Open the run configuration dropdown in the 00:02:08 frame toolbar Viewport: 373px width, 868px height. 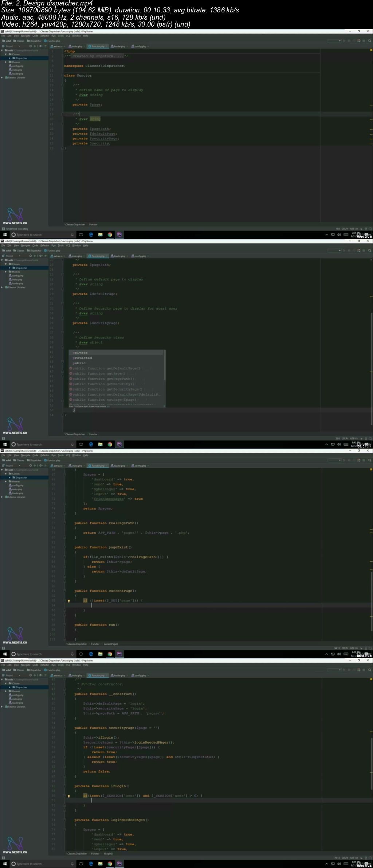[x=334, y=41]
